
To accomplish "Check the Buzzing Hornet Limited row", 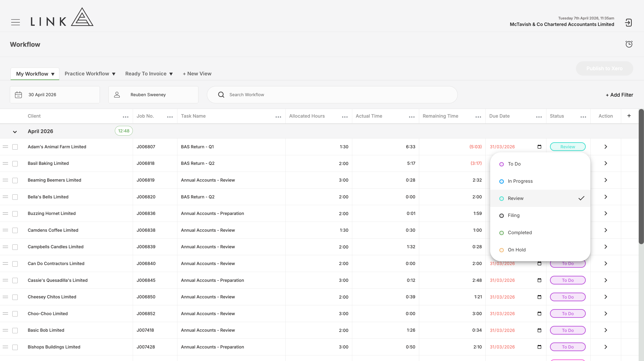I will pos(15,214).
